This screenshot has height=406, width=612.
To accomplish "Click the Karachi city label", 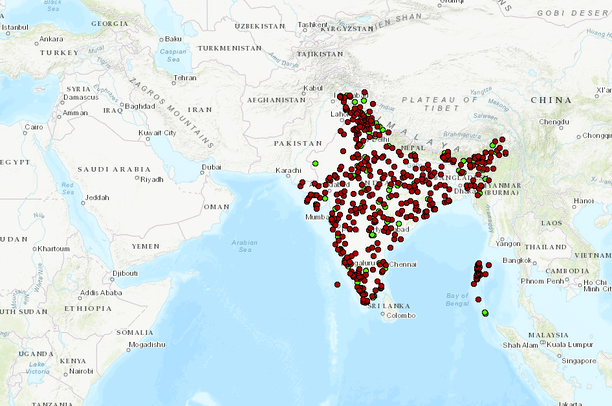I will [288, 170].
